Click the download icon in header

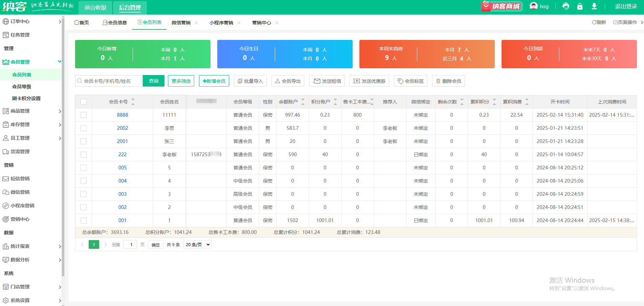(594, 6)
